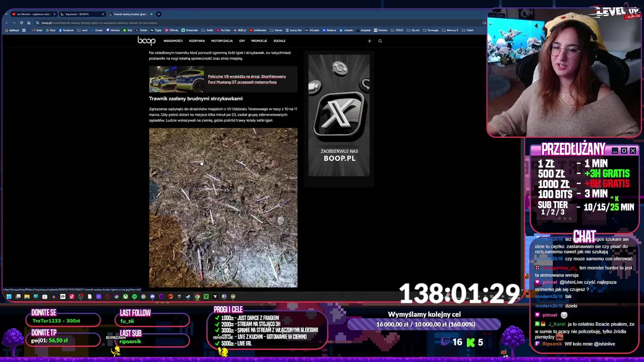Close the Joe Monster browser tab

54,14
